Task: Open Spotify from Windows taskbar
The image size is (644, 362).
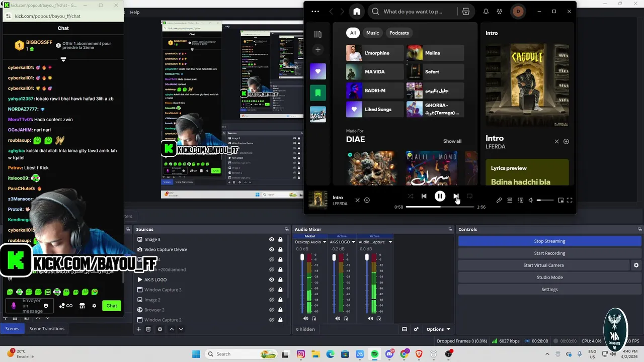Action: (375, 354)
